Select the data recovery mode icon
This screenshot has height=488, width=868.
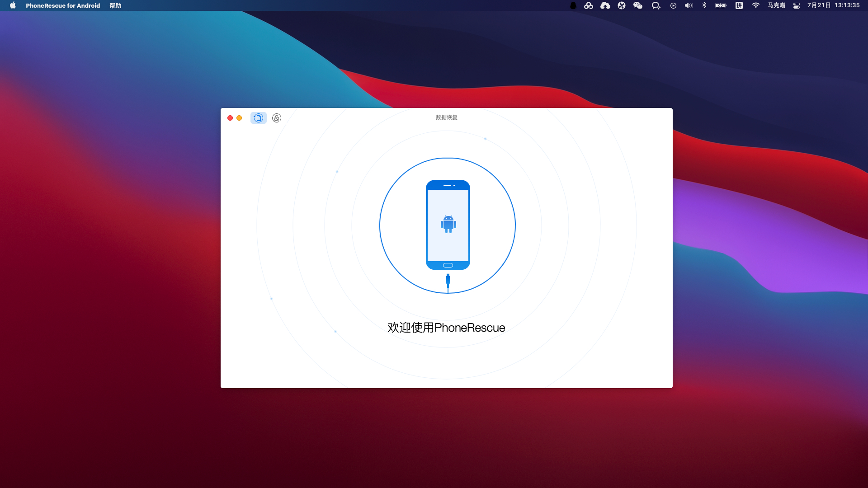[258, 118]
